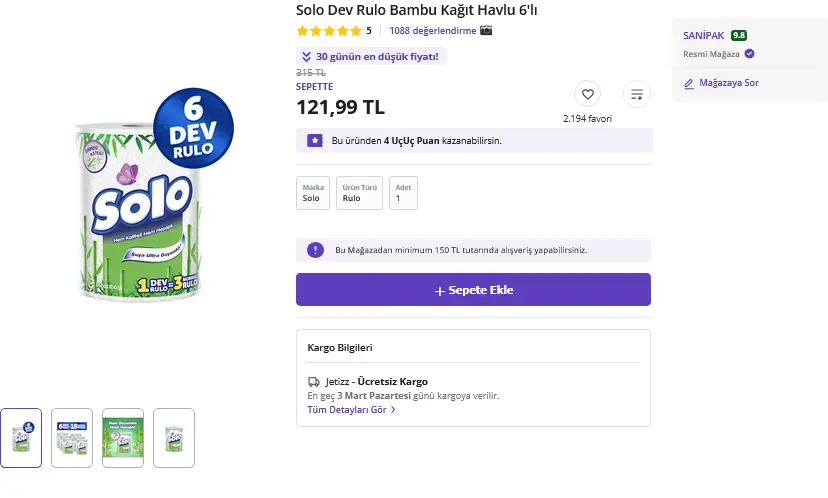This screenshot has width=828, height=498.
Task: Click the five-star rating display
Action: point(329,31)
